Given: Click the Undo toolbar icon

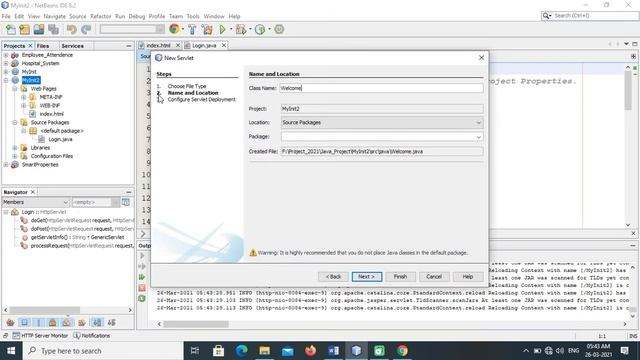Looking at the screenshot, I should [x=71, y=29].
